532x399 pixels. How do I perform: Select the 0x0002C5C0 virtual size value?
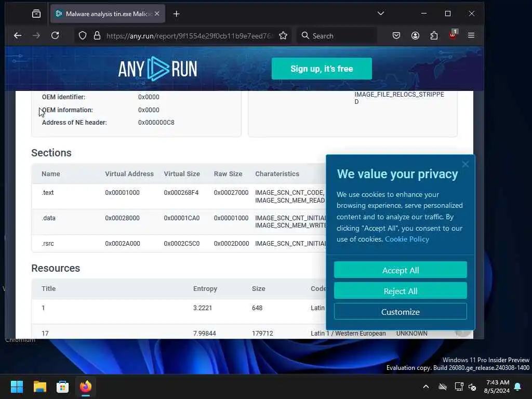click(x=181, y=243)
